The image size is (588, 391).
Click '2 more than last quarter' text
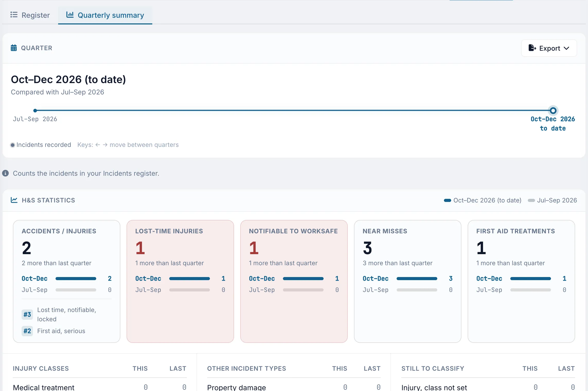click(x=57, y=263)
